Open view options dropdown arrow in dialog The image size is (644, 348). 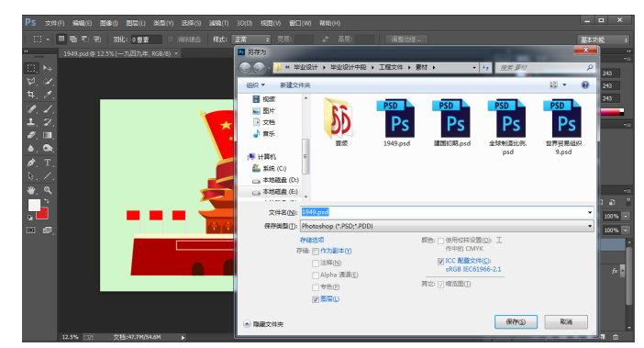(x=564, y=84)
